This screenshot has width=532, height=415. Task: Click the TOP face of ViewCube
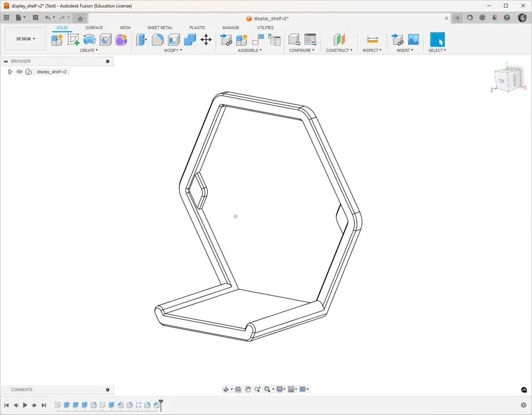pyautogui.click(x=502, y=81)
